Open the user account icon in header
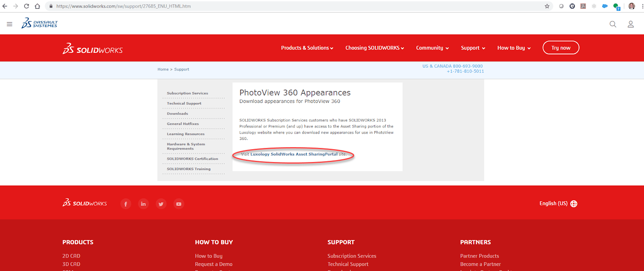Viewport: 644px width, 271px height. [x=631, y=24]
